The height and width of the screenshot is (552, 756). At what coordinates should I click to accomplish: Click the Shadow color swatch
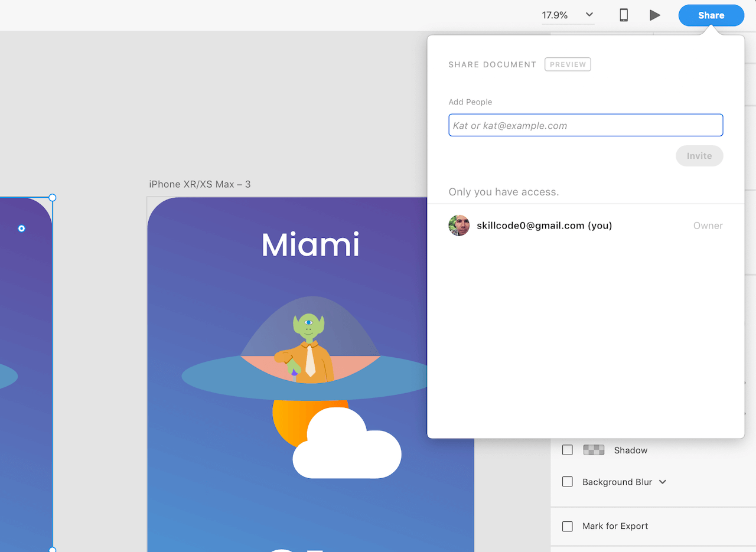[x=594, y=450]
